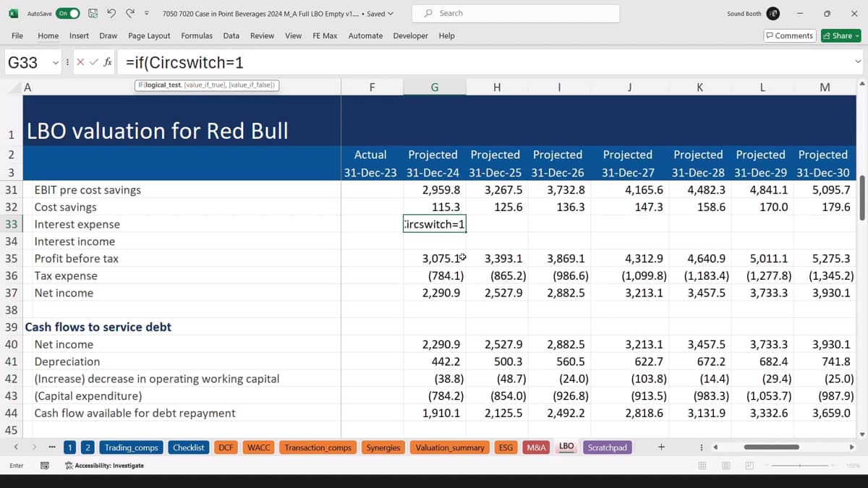868x488 pixels.
Task: Open the Scratchpad sheet tab
Action: coord(608,448)
